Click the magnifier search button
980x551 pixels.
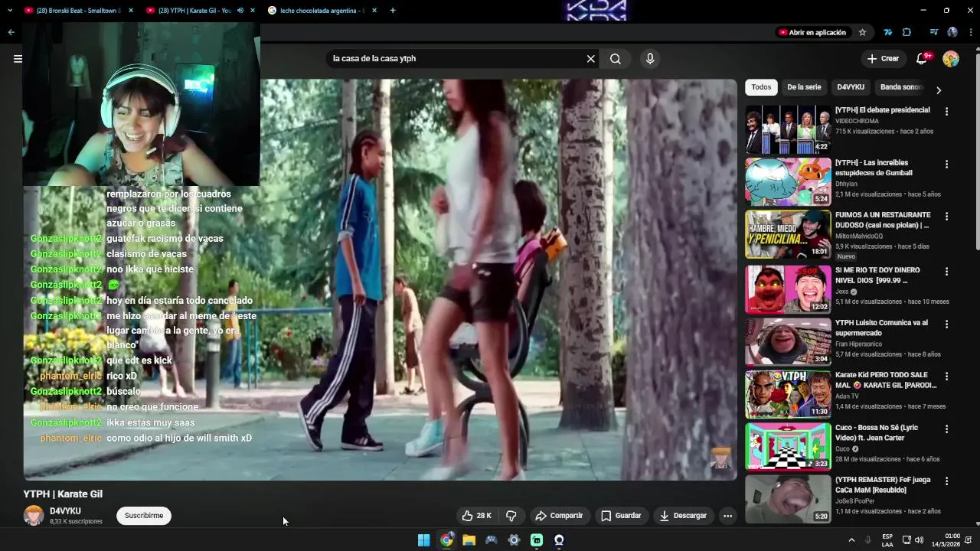pyautogui.click(x=616, y=59)
